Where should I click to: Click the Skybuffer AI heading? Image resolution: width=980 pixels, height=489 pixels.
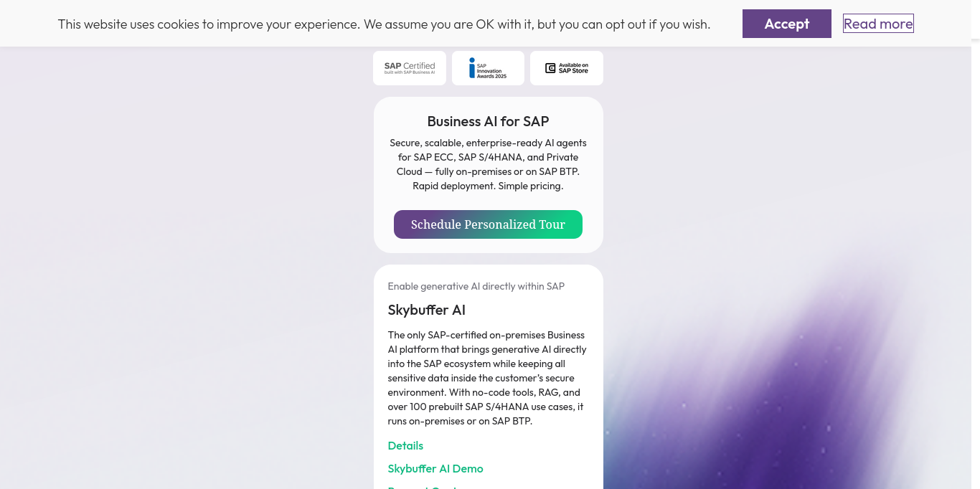pos(426,310)
